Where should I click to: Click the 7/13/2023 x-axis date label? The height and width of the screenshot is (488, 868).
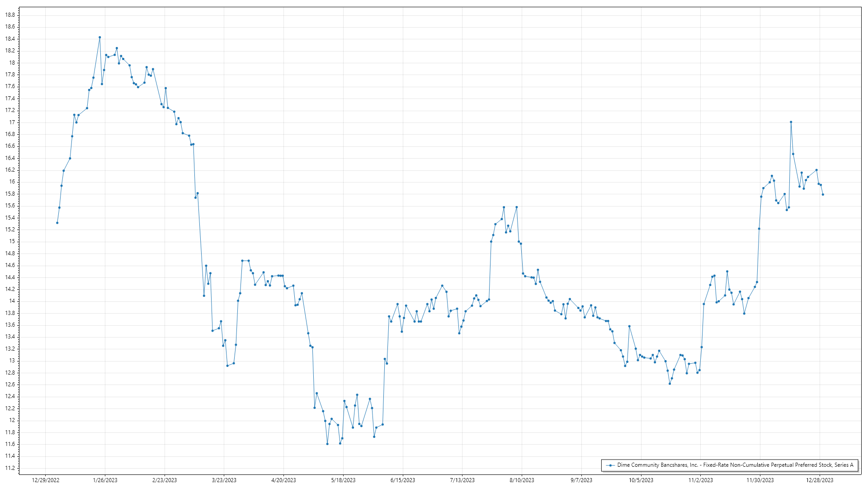point(462,480)
